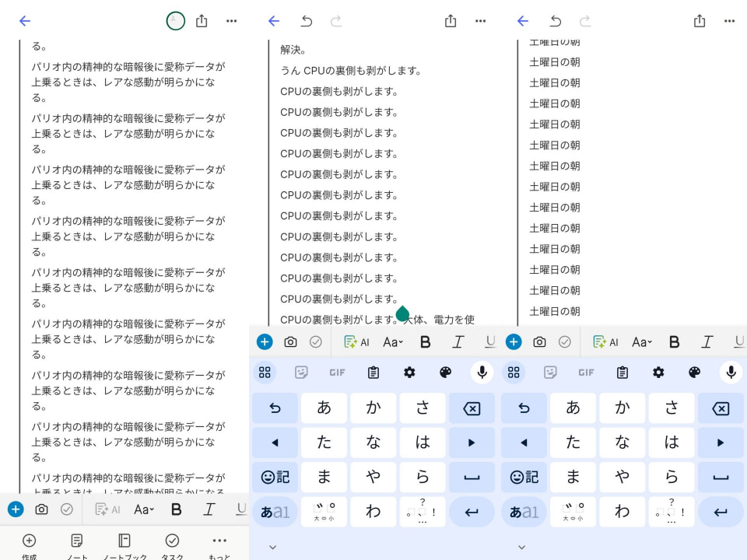The height and width of the screenshot is (560, 747).
Task: Open the camera on the left screen toolbar
Action: click(x=41, y=509)
